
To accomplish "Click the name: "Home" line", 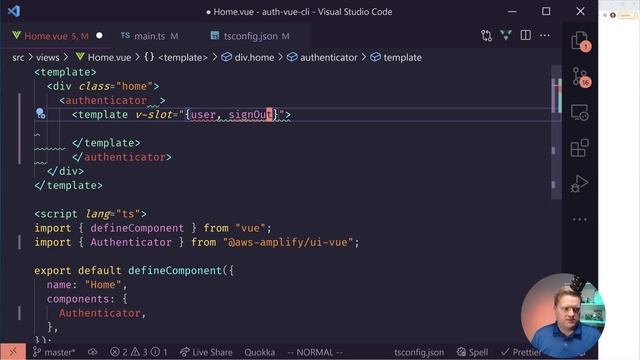I will (x=87, y=285).
